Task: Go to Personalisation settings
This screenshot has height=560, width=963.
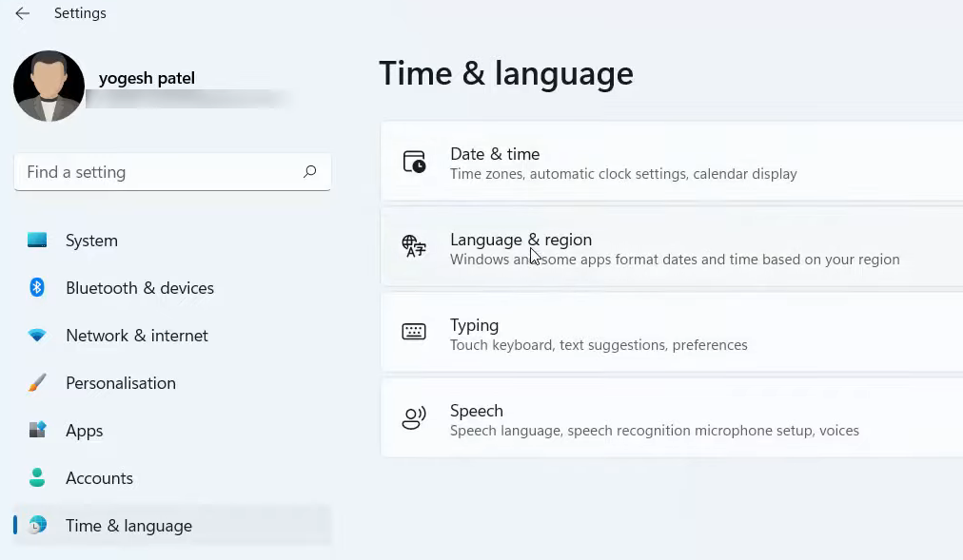Action: (x=121, y=383)
